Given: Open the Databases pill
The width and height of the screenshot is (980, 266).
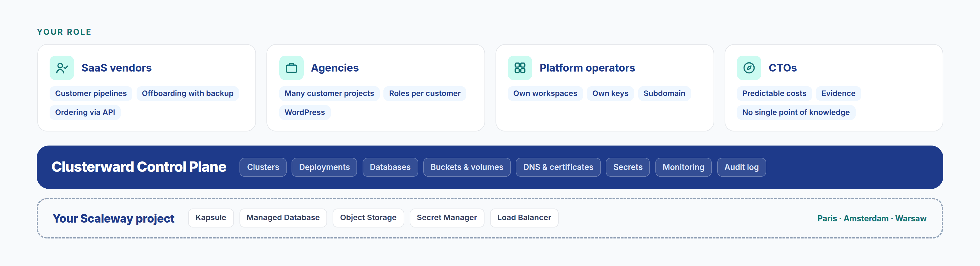Looking at the screenshot, I should (390, 167).
